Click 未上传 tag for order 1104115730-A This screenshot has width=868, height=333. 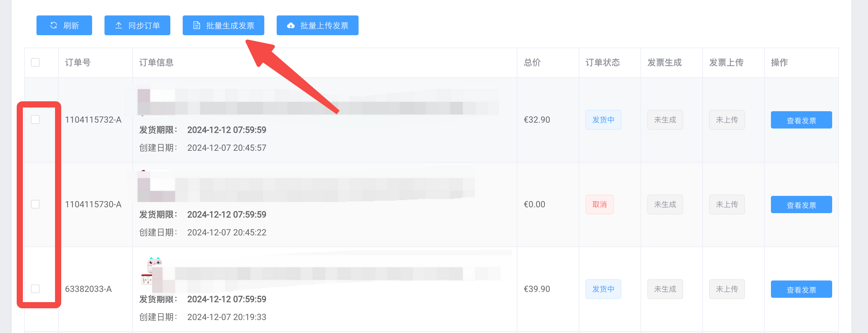click(x=726, y=204)
